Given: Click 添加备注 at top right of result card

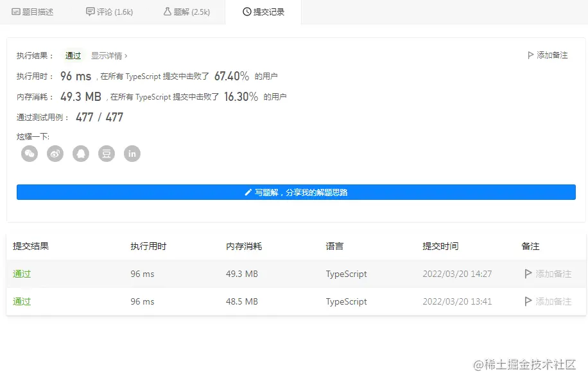Looking at the screenshot, I should coord(548,55).
